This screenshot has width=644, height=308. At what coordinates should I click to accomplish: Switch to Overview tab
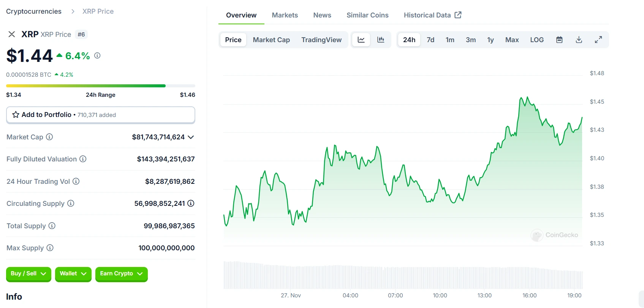pos(241,15)
